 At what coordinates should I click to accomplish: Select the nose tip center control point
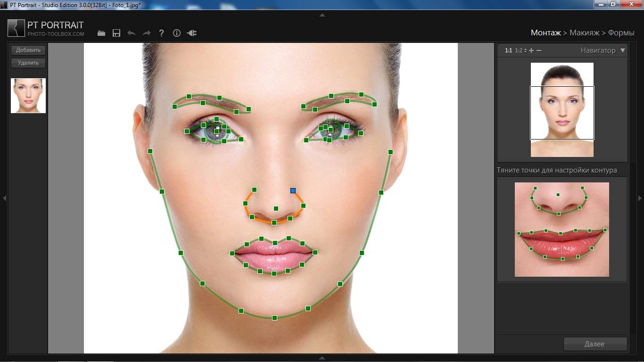pos(276,208)
